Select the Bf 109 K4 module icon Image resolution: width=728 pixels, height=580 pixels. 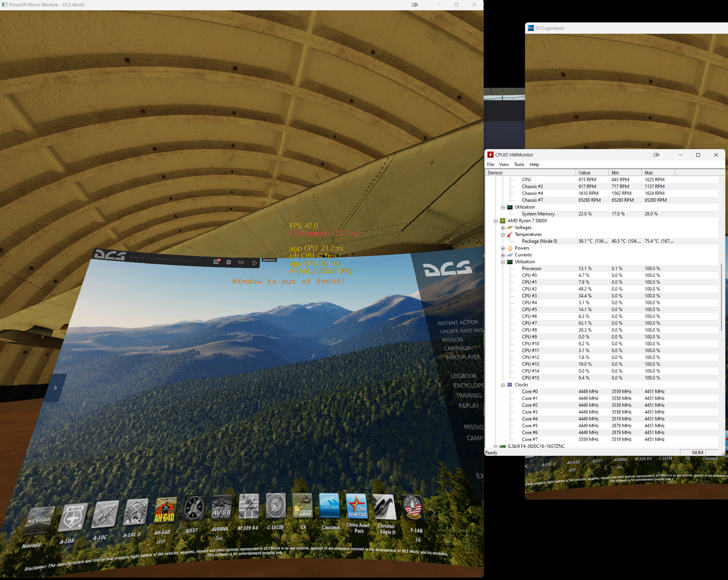pyautogui.click(x=248, y=506)
